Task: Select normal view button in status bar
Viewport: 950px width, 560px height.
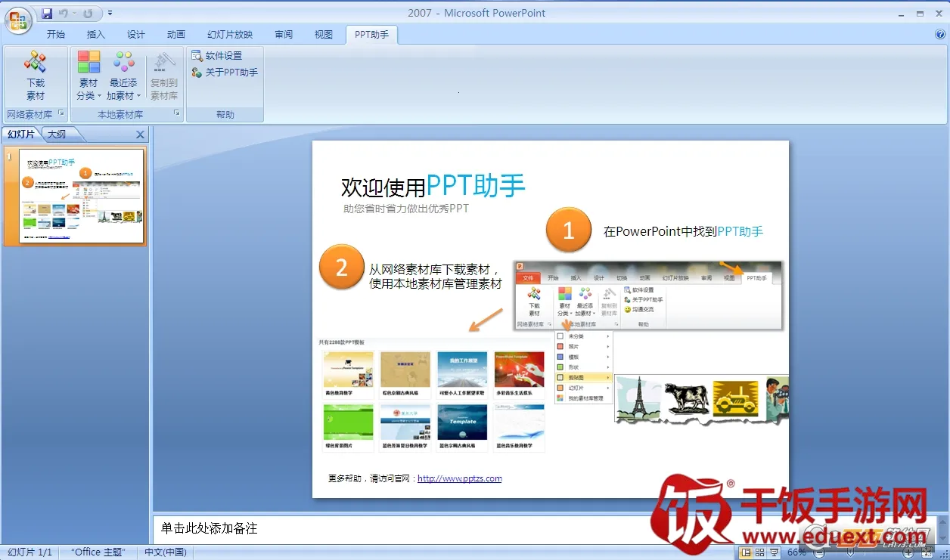Action: [x=747, y=552]
